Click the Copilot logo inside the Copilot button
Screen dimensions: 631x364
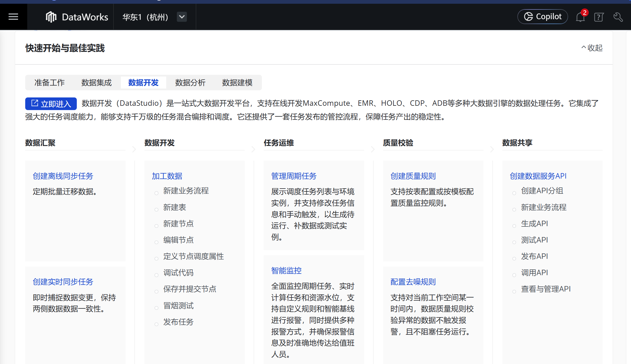coord(528,16)
